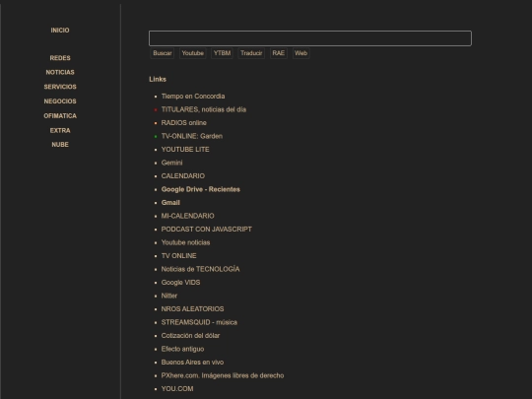Open the YOU.COM link
This screenshot has width=532, height=399.
177,389
